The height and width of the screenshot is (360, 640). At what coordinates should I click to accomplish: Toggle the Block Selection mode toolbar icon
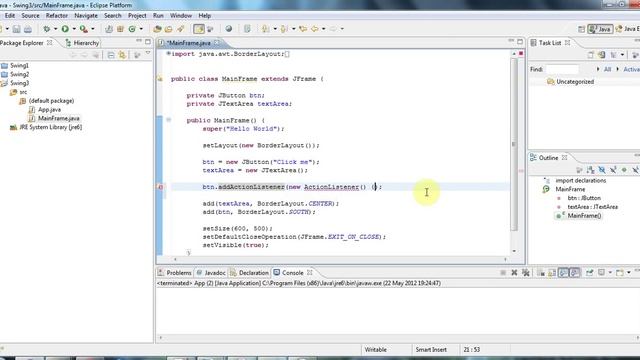coord(211,29)
